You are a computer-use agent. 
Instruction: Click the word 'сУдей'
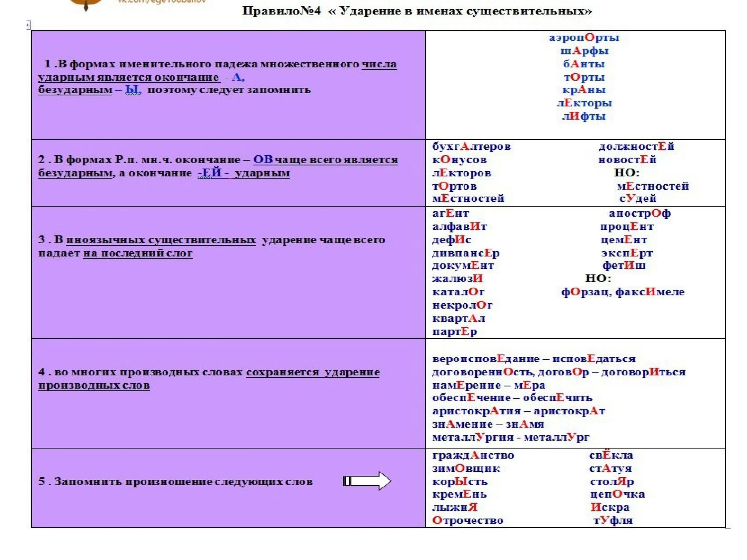click(x=638, y=198)
